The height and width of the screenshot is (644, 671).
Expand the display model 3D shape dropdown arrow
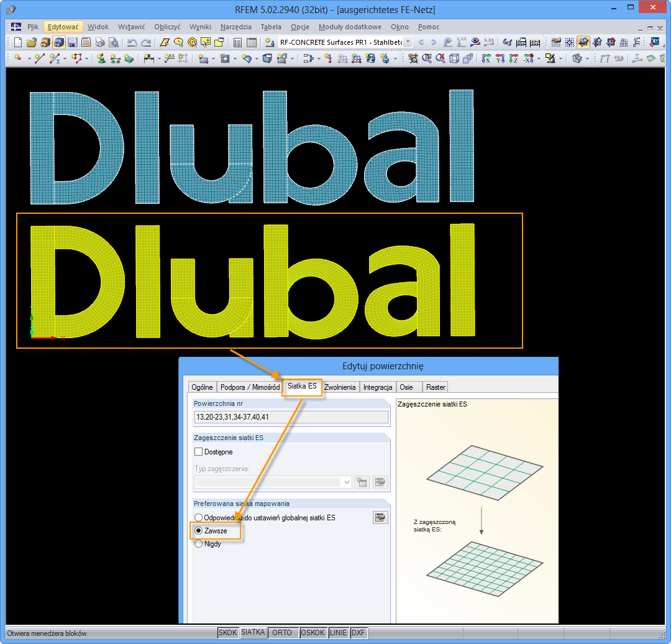(587, 58)
